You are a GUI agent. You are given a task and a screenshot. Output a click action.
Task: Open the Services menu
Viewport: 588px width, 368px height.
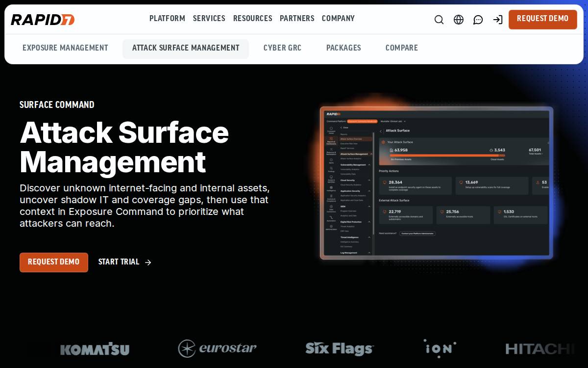click(209, 19)
